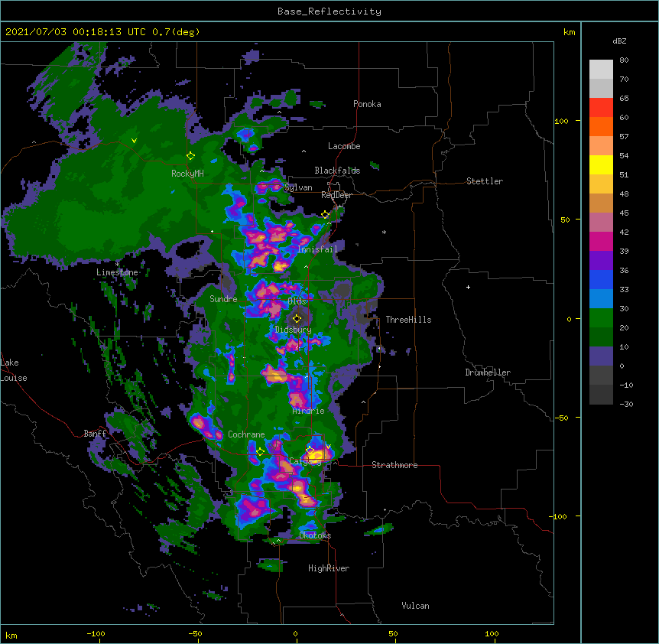Click the km label at bottom left
Viewport: 659px width, 644px height.
coord(11,636)
